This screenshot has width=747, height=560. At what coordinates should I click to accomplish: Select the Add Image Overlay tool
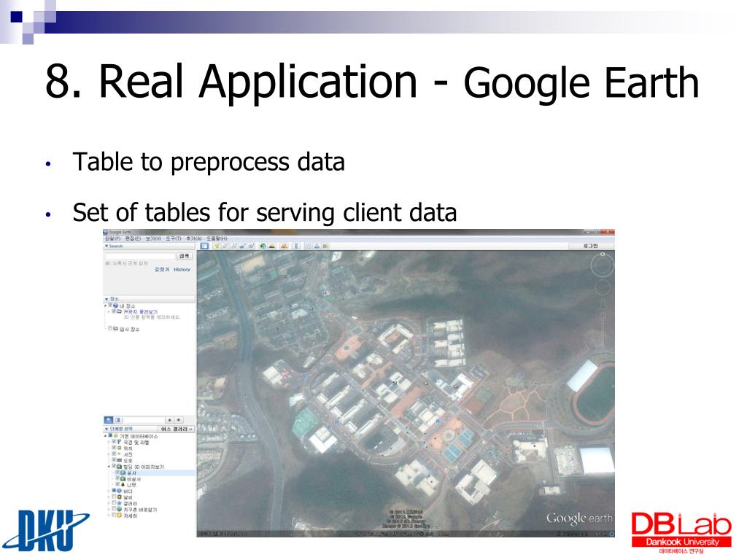pos(242,246)
